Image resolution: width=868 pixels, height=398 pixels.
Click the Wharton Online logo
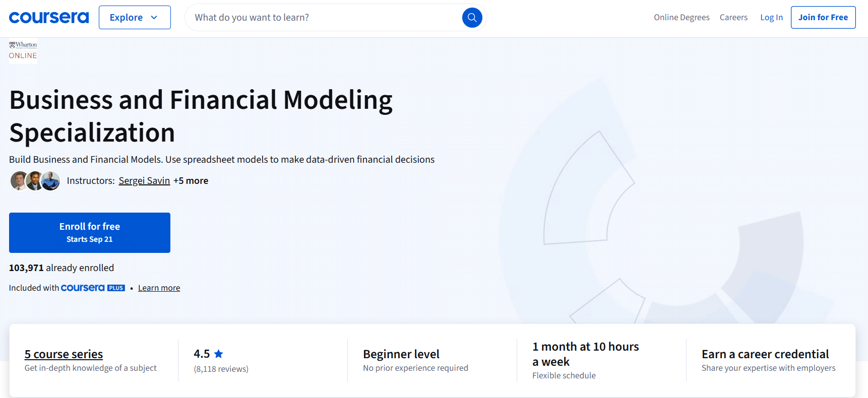23,51
